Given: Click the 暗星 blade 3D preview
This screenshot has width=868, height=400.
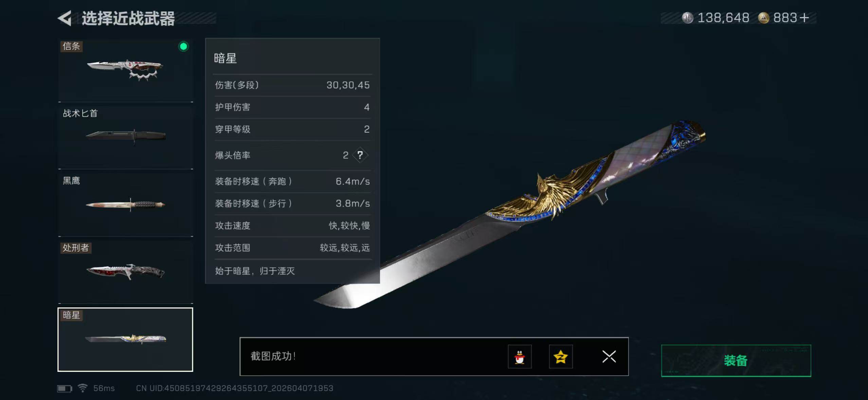Looking at the screenshot, I should pyautogui.click(x=509, y=214).
